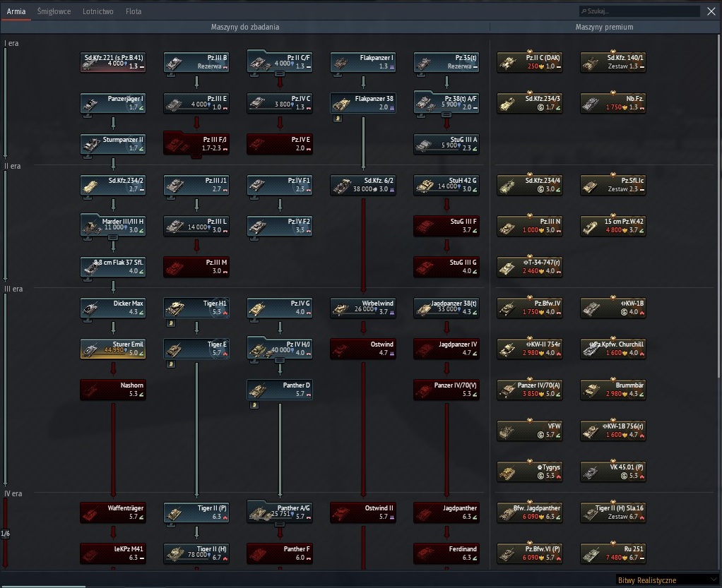The image size is (722, 588).
Task: Select the Sd.Kfz.221 (s.Pz.B.41) vehicle
Action: point(113,62)
